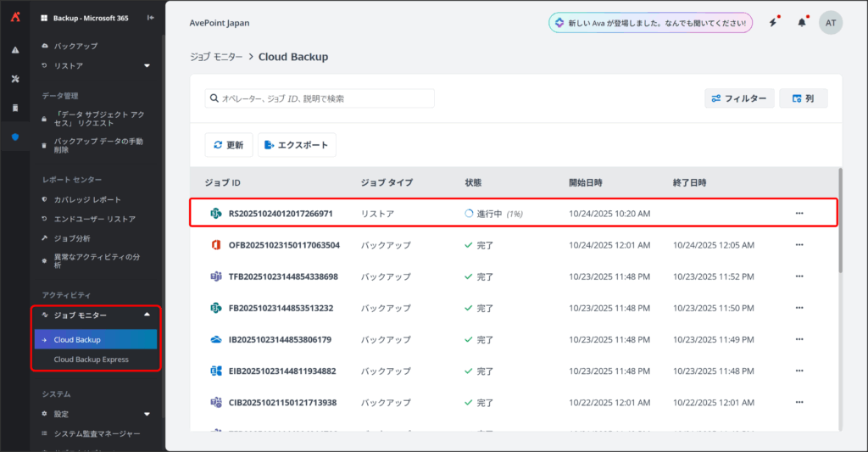Click the lightning bolt icon in header
This screenshot has height=452, width=868.
click(773, 23)
